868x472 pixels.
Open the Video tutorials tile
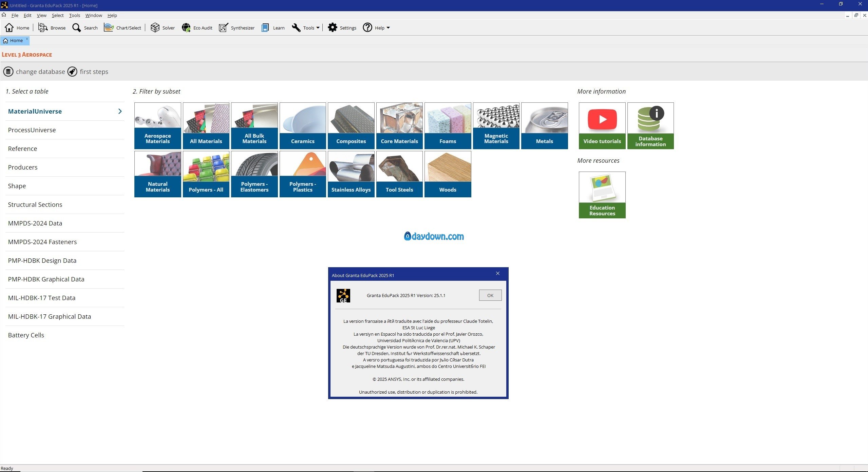(602, 126)
